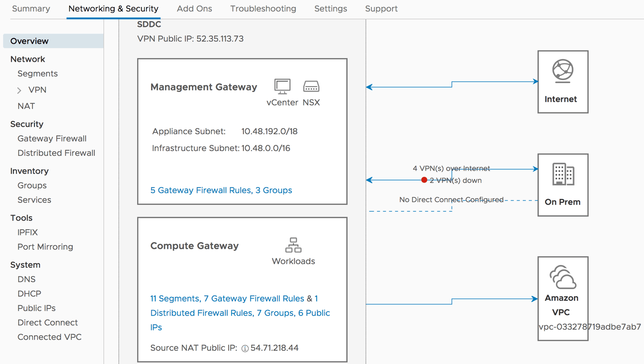The height and width of the screenshot is (364, 644).
Task: Click the Internet globe icon
Action: 563,71
